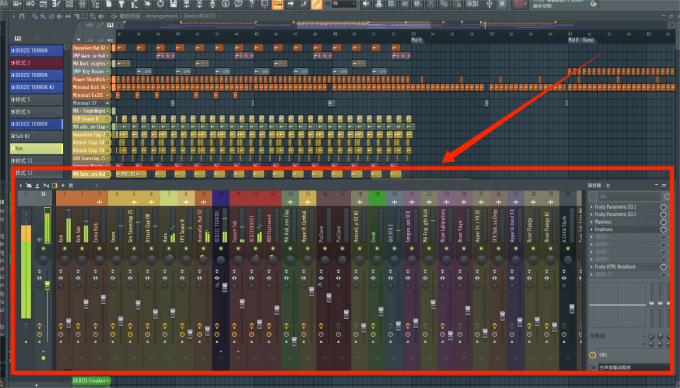This screenshot has width=680, height=388.
Task: Click the highlighted orange piano keyboard toolbar icon
Action: [278, 4]
